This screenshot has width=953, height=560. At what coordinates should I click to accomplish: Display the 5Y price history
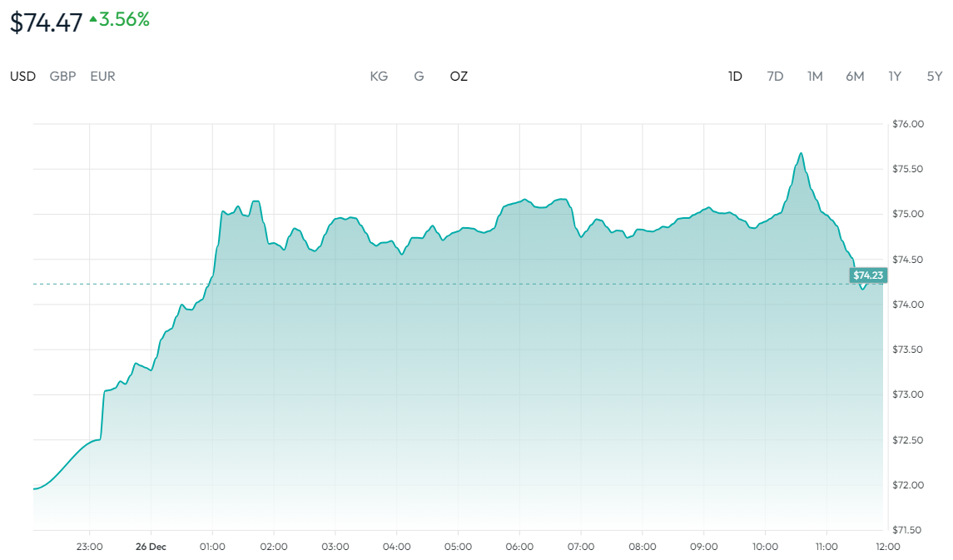pos(935,77)
